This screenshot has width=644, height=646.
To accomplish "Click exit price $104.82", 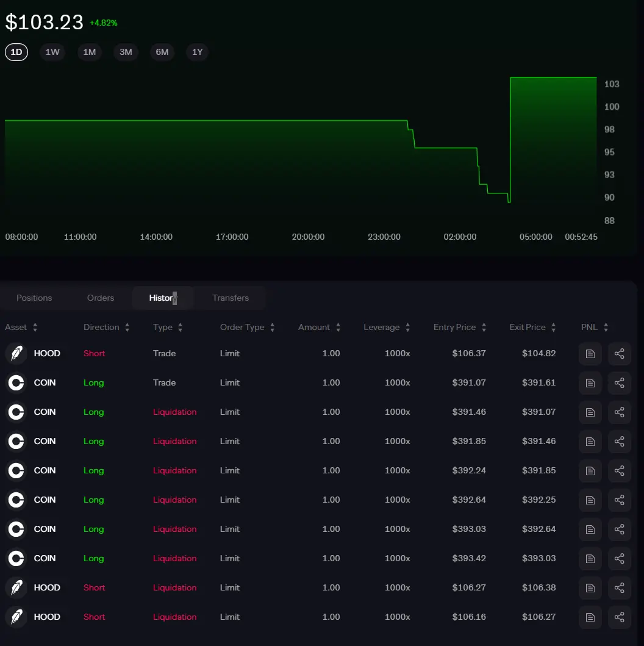I will [538, 353].
